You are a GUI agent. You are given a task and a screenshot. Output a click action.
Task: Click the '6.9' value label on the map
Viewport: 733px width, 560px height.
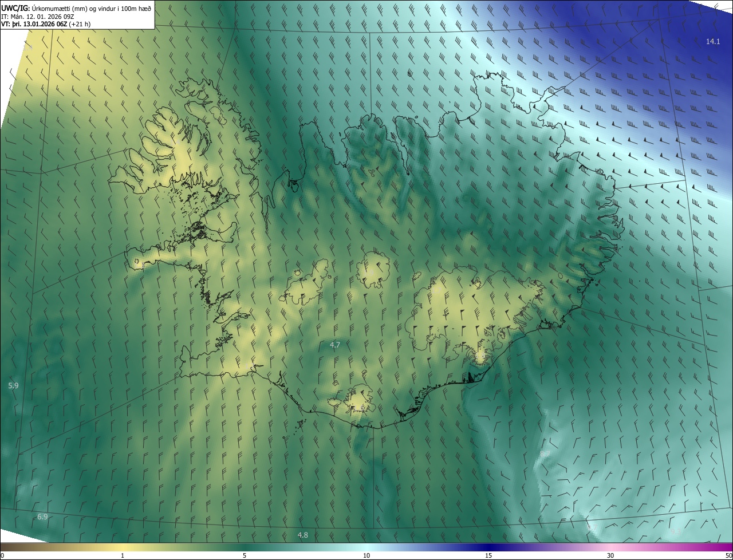click(x=42, y=517)
